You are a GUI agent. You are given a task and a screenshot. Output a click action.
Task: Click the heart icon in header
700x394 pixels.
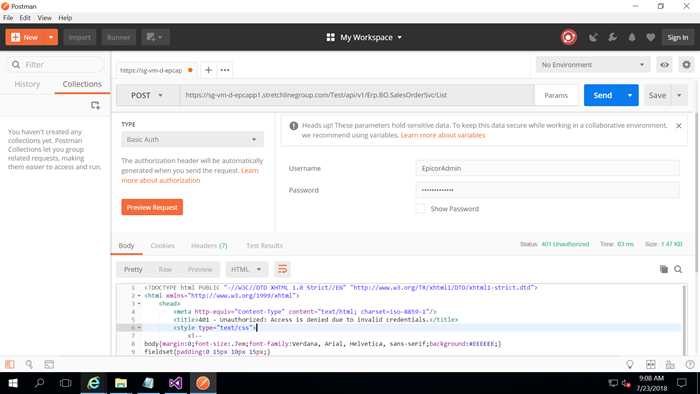tap(650, 37)
